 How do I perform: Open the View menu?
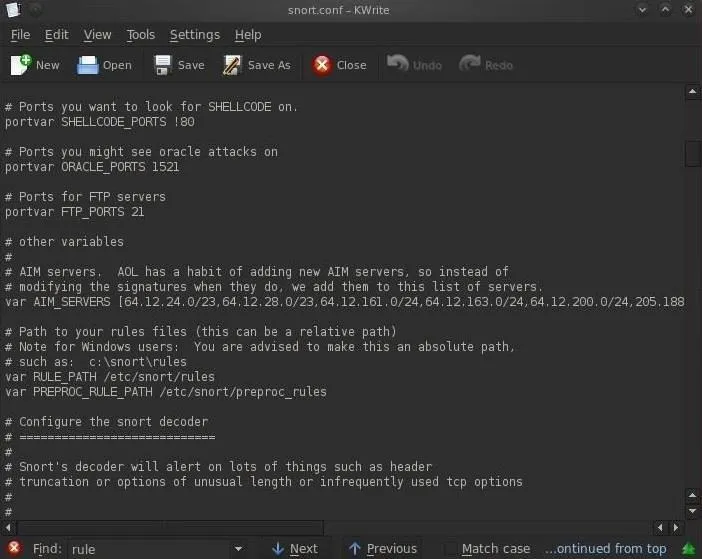click(x=97, y=35)
